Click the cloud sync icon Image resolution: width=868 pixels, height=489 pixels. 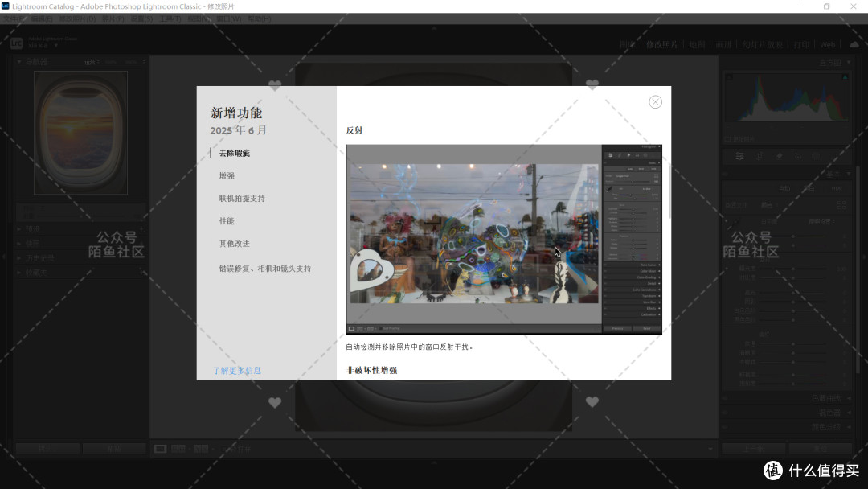(854, 44)
